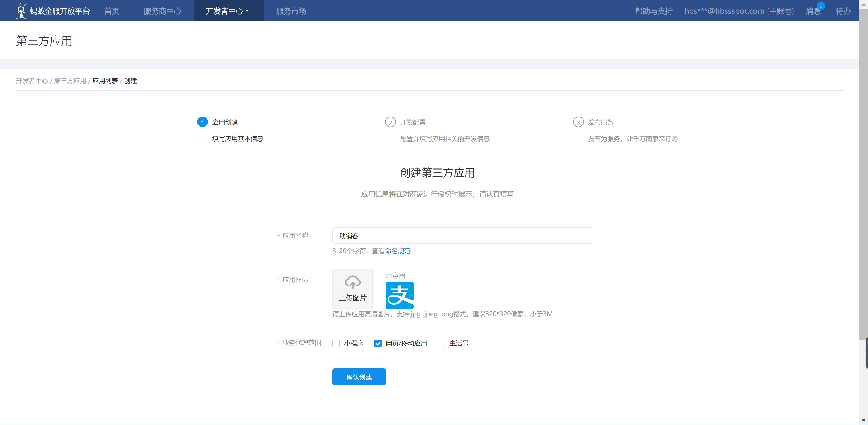Go to the 服务商中心 tab
The width and height of the screenshot is (868, 425).
pos(162,11)
